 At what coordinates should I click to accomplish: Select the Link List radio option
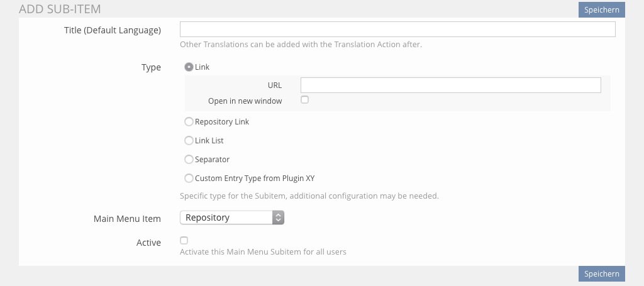coord(189,141)
